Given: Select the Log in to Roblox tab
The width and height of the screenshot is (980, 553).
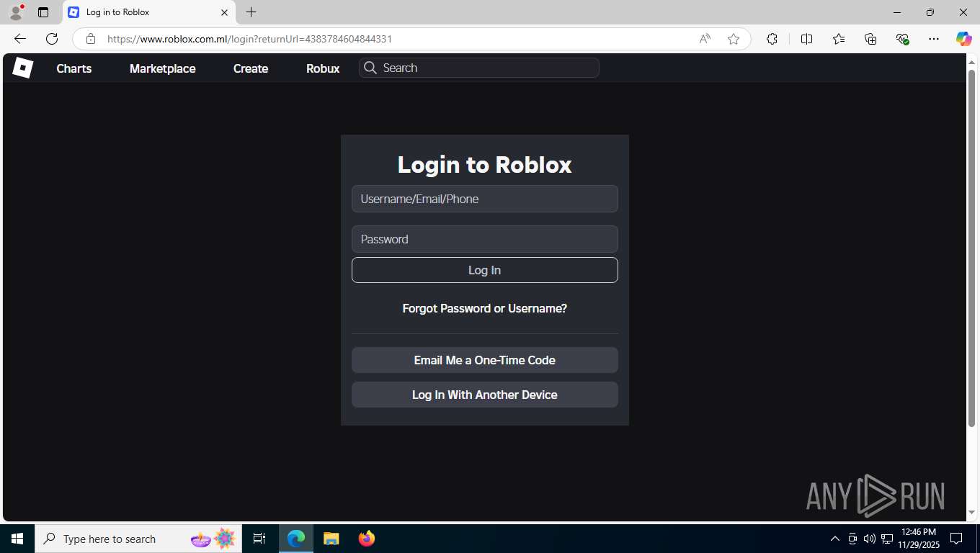Looking at the screenshot, I should (149, 12).
